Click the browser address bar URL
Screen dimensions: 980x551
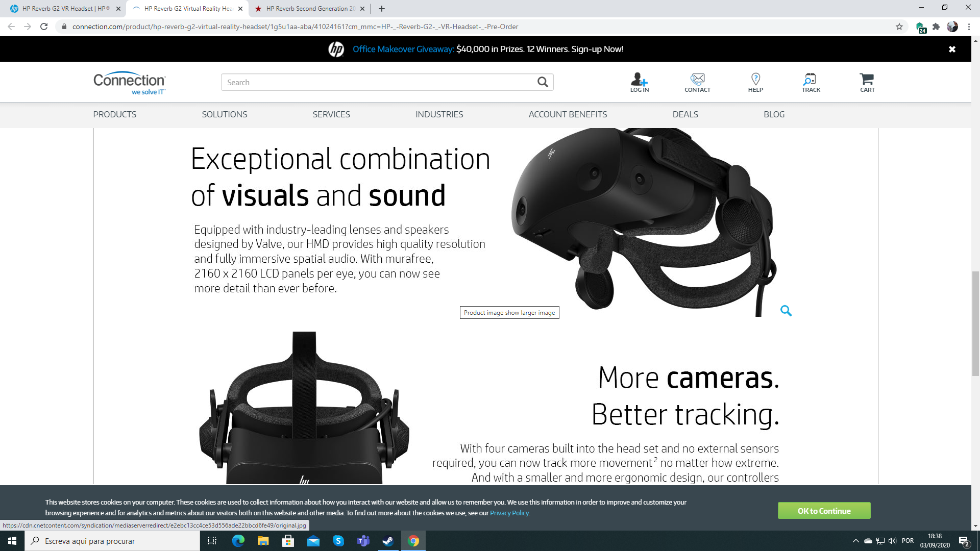[295, 27]
